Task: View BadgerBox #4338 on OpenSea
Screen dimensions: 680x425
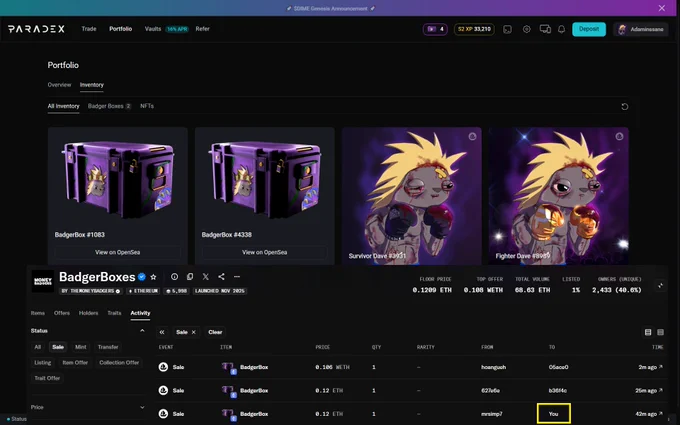Action: pos(265,252)
